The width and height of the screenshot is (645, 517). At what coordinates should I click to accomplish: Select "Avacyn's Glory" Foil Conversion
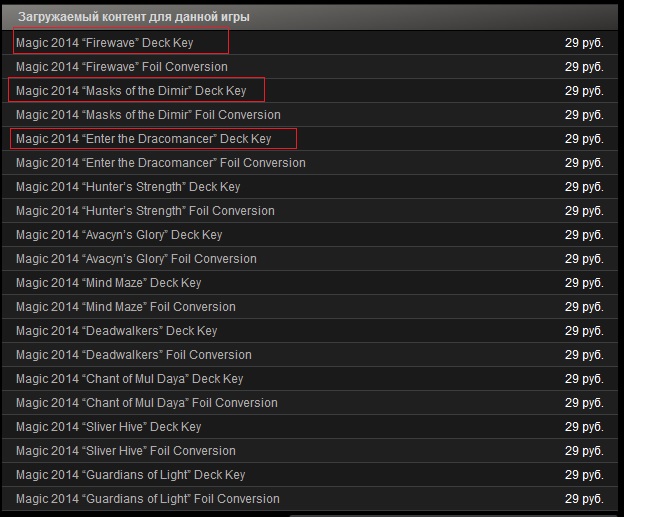point(136,259)
